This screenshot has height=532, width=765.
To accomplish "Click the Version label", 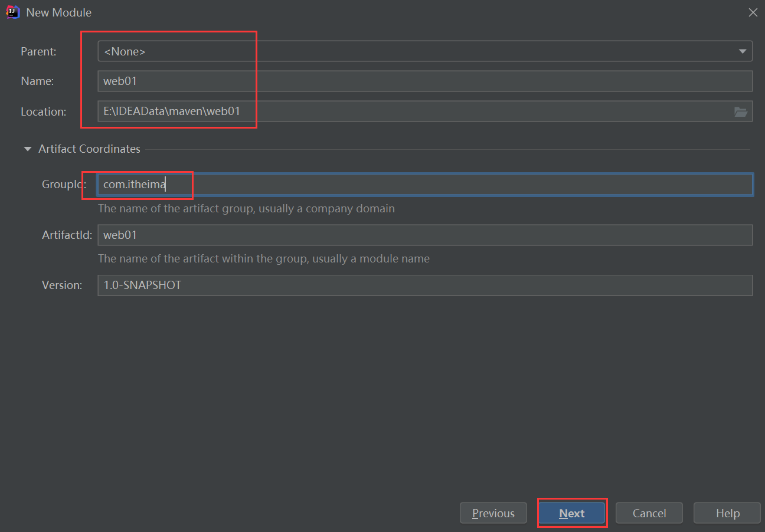I will [x=62, y=285].
